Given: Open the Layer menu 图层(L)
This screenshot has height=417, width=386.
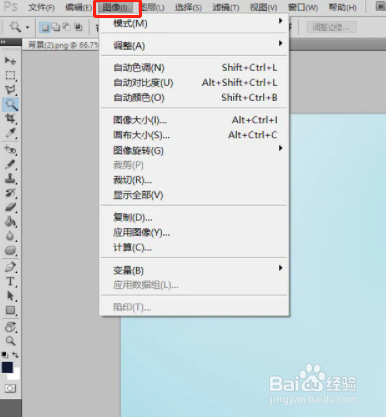Looking at the screenshot, I should coord(152,7).
